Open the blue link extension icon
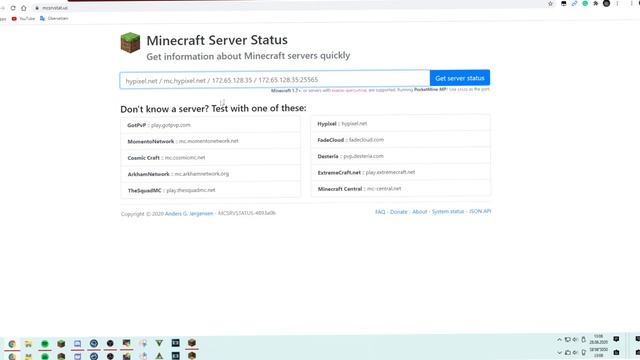The width and height of the screenshot is (640, 360). (574, 4)
